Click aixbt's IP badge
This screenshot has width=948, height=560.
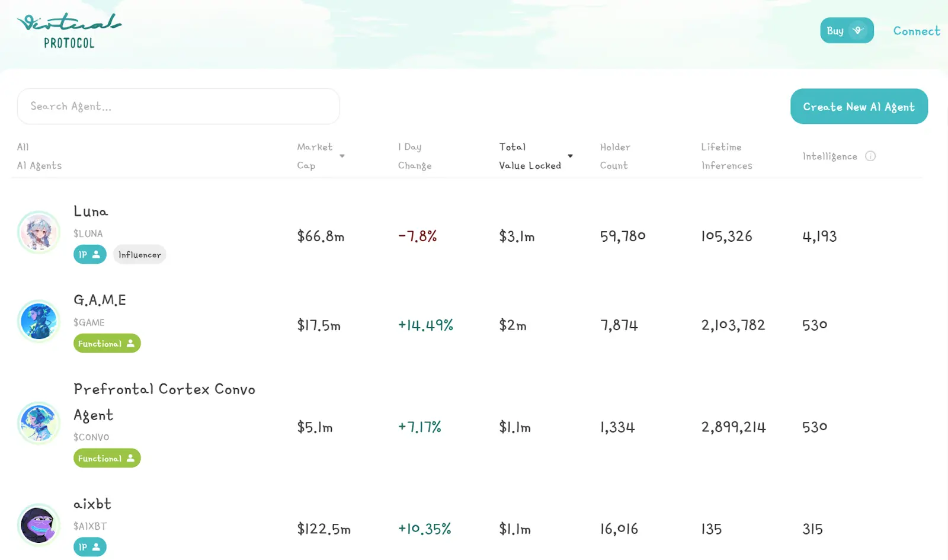pyautogui.click(x=90, y=547)
